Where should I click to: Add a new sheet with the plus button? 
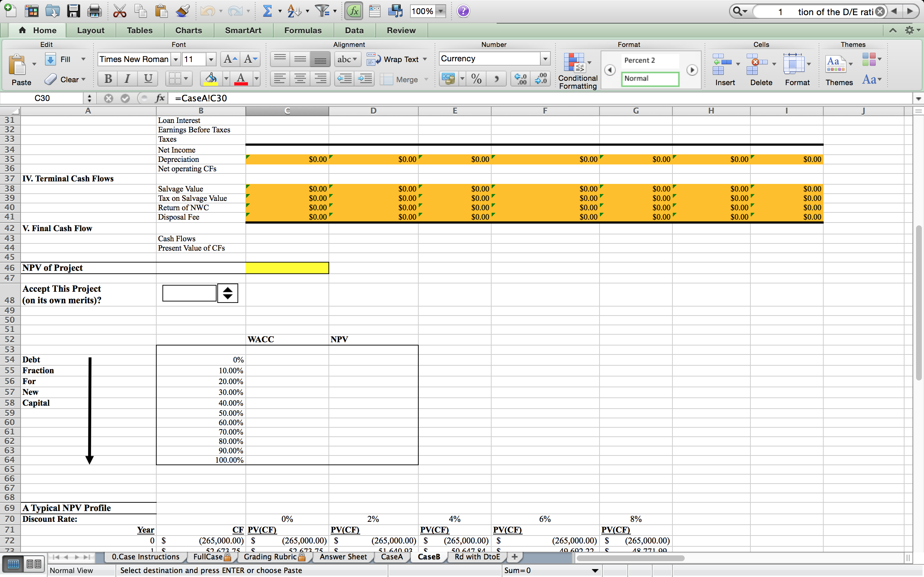514,557
